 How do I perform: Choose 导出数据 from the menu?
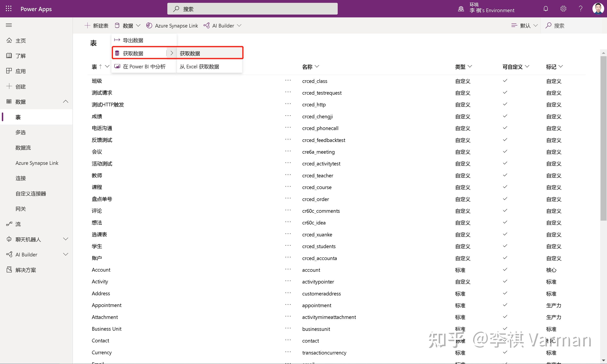tap(133, 40)
